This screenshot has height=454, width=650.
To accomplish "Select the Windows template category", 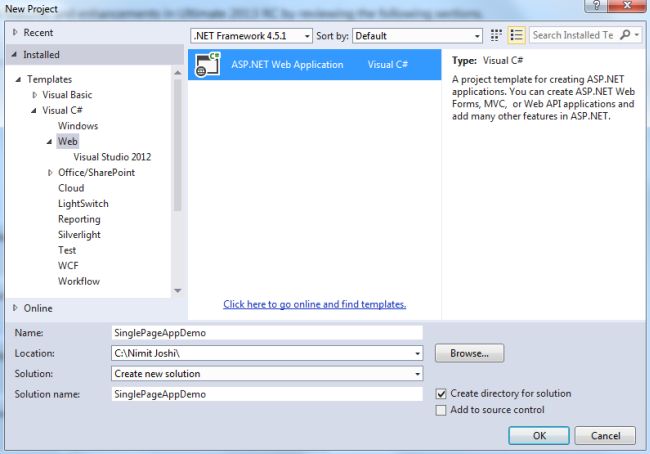I will click(78, 126).
